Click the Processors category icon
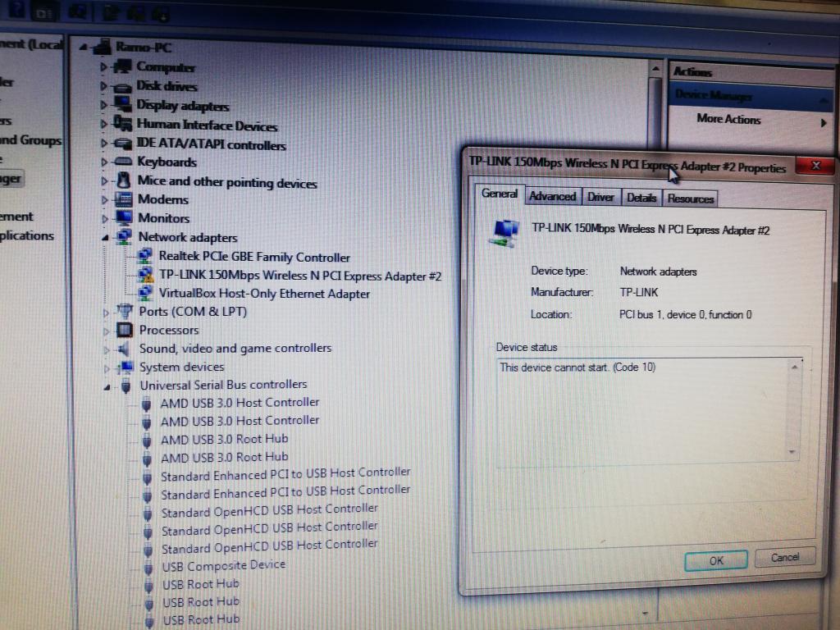Screen dimensions: 840x630 point(124,330)
